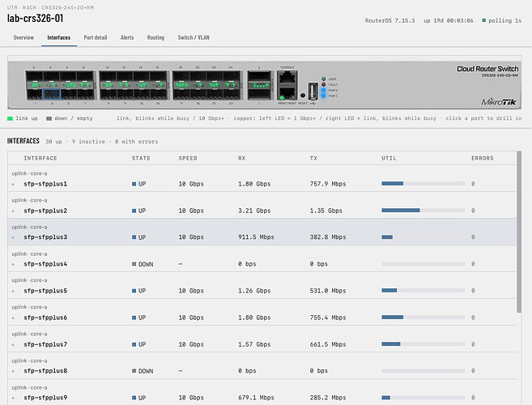Select upper QSFP+ port 2 on faceplate

coord(260,76)
